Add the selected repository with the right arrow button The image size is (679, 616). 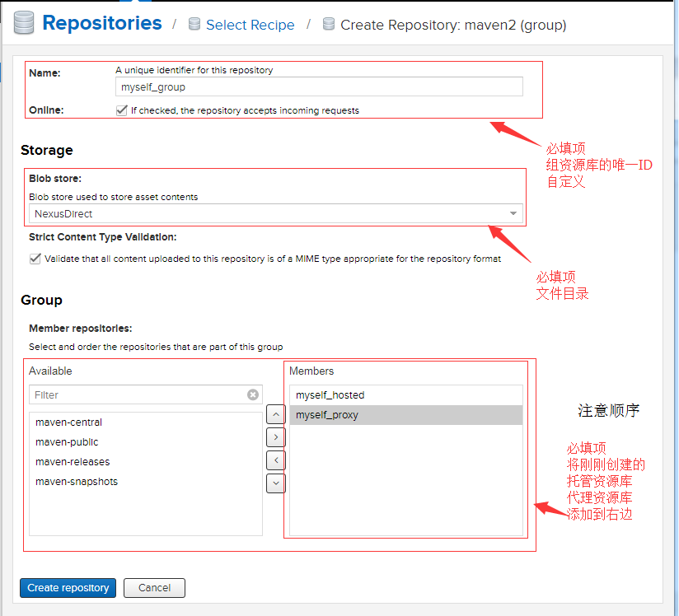point(276,437)
